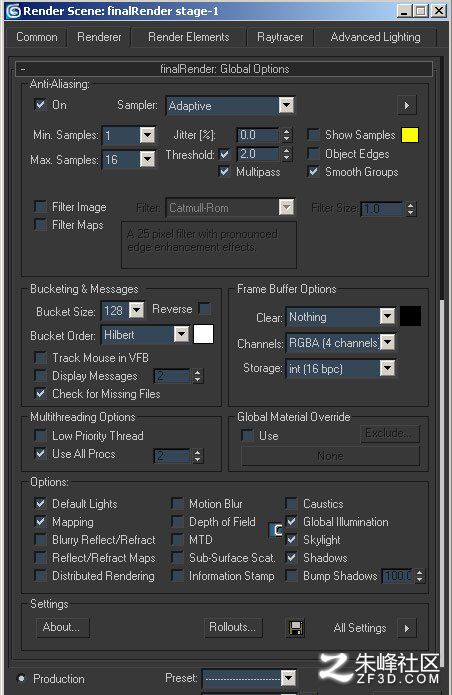Image resolution: width=452 pixels, height=695 pixels.
Task: Enable the Motion Blur option
Action: coord(177,504)
